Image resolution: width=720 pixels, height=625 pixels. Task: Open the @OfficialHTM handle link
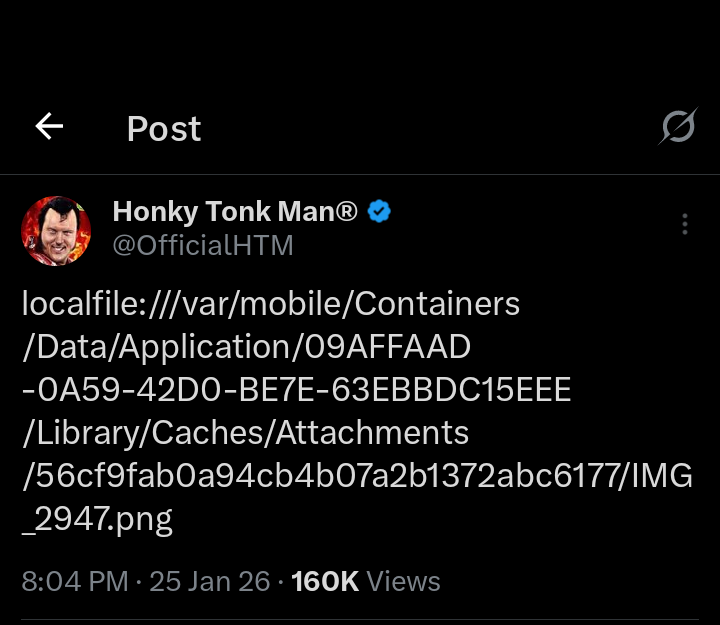coord(203,246)
